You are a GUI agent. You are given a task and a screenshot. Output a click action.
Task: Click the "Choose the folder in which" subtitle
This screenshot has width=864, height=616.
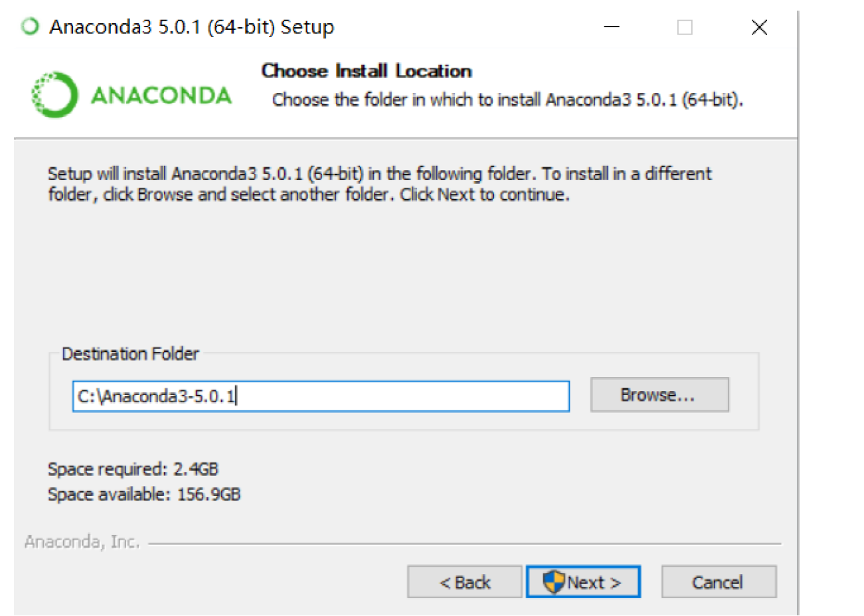click(x=507, y=100)
